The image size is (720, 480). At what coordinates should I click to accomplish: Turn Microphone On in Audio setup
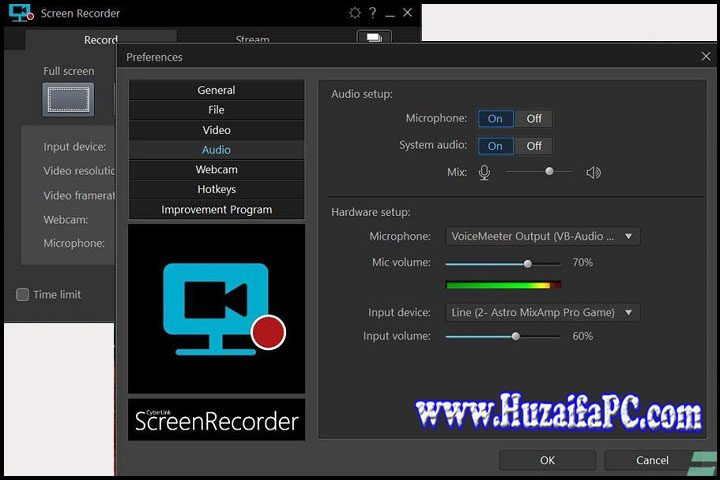495,119
